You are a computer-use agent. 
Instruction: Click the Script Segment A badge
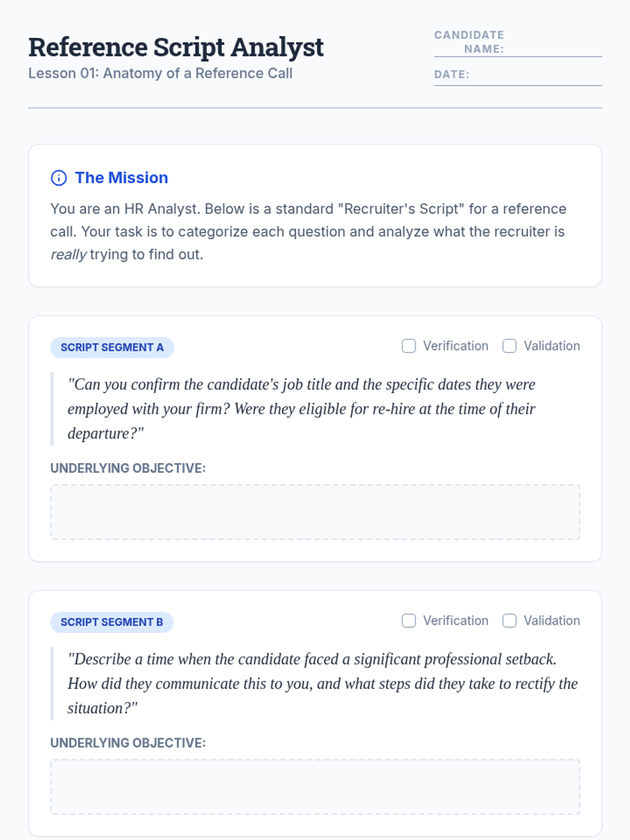(x=112, y=348)
